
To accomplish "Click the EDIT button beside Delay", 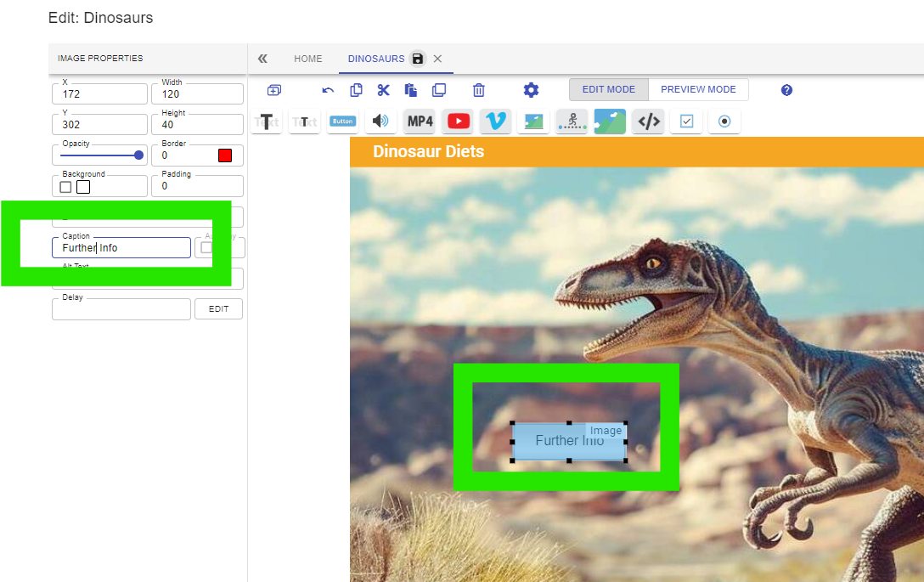I will 218,309.
